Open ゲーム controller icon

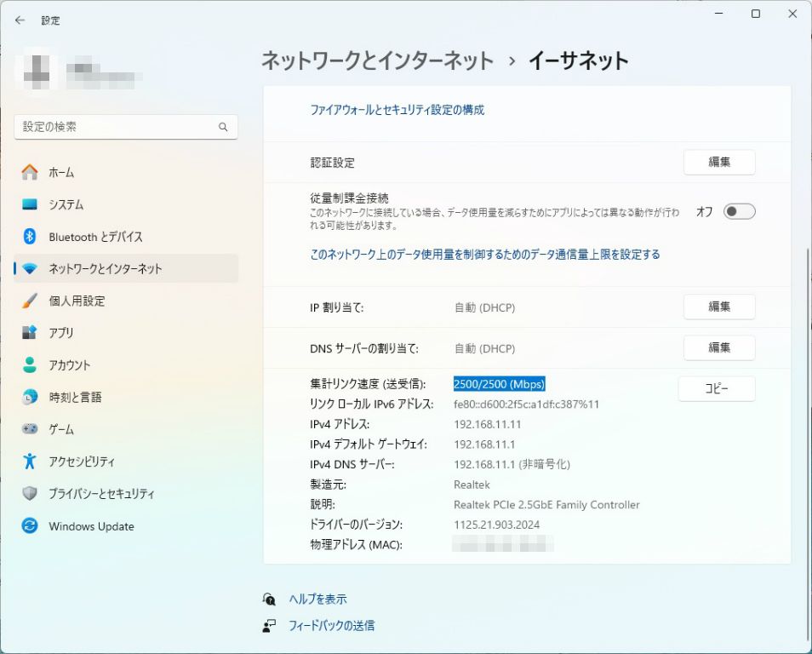[x=30, y=429]
